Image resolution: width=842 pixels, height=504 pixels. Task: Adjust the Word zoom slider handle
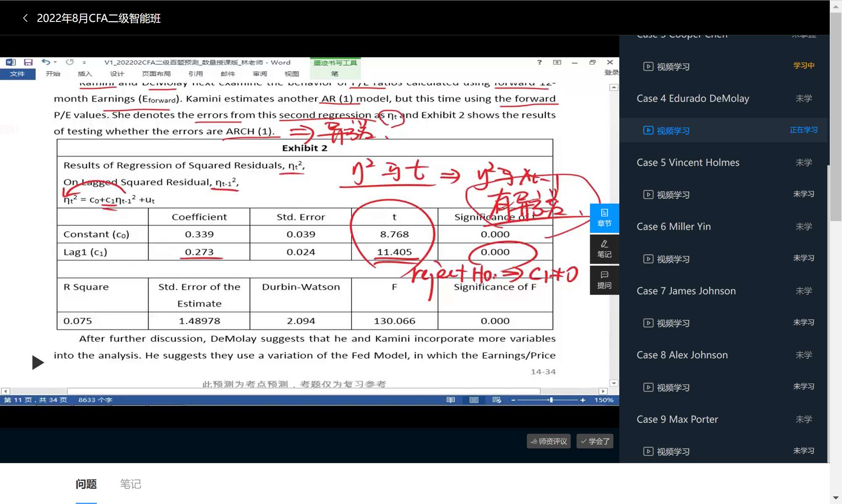(x=551, y=400)
